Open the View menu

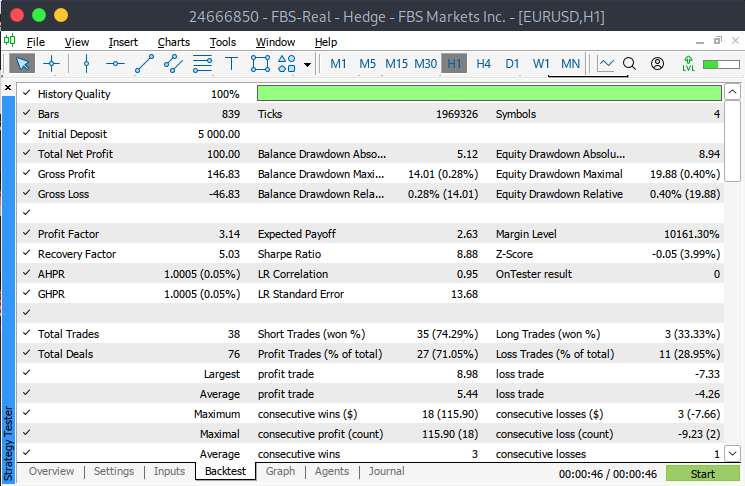click(77, 42)
